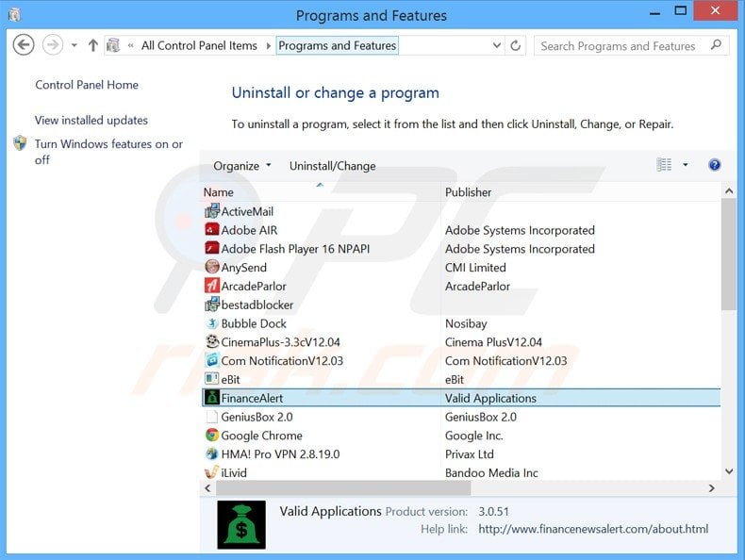The image size is (745, 560).
Task: Click the Windows features shield icon
Action: (x=20, y=143)
